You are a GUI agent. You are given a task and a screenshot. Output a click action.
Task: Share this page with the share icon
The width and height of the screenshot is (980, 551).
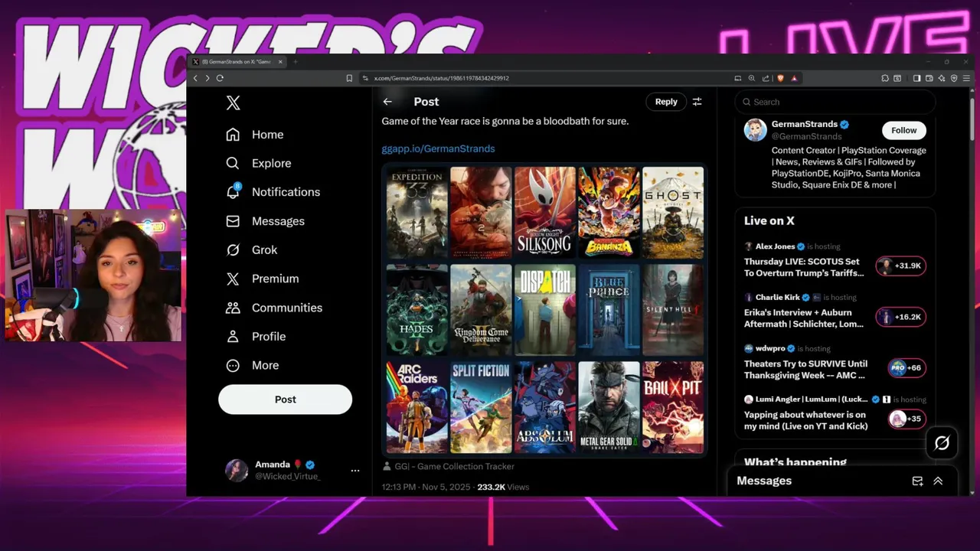766,78
